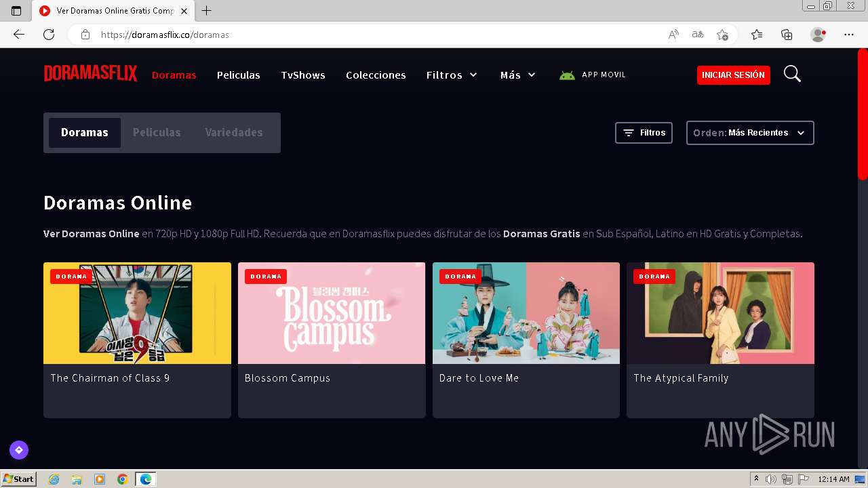Switch to the Peliculas category tab
The width and height of the screenshot is (868, 488).
pos(157,133)
